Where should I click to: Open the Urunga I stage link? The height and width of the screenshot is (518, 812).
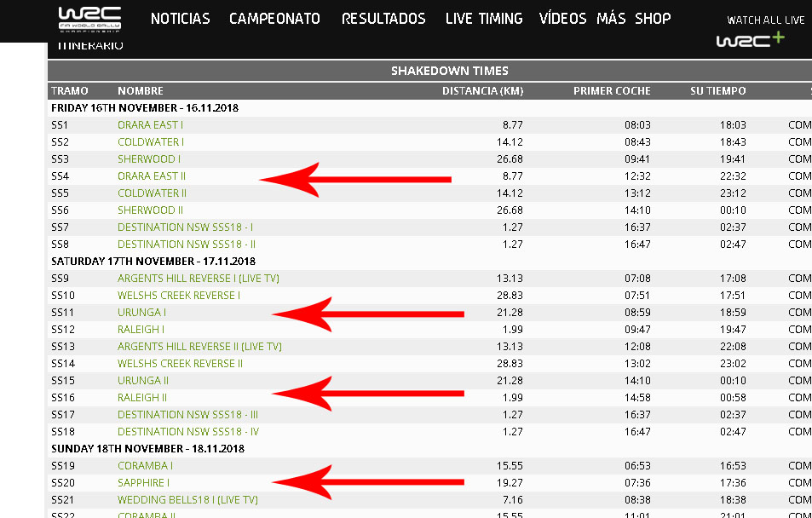click(141, 313)
